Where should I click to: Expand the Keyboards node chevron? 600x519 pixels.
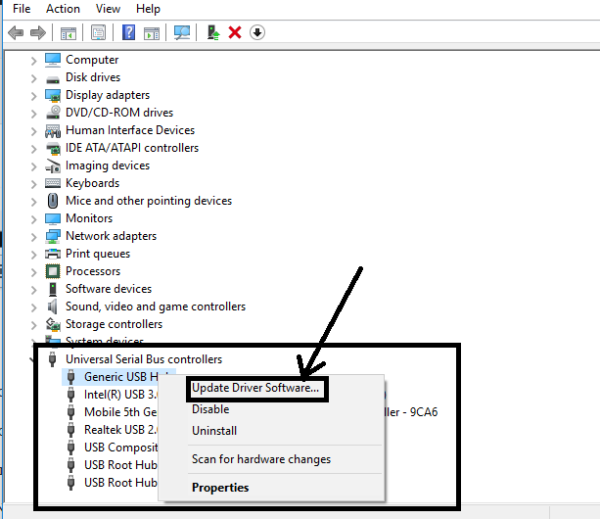coord(34,184)
